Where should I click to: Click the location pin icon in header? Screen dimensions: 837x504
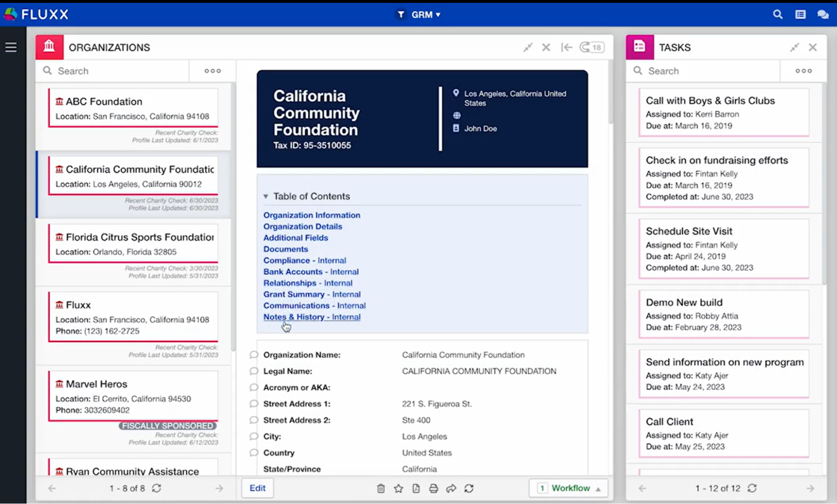pos(456,93)
